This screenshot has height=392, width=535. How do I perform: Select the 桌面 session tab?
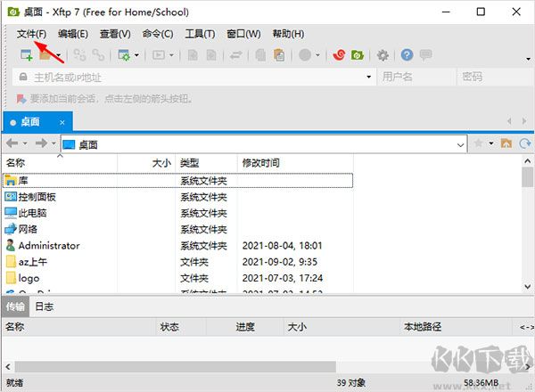point(37,122)
